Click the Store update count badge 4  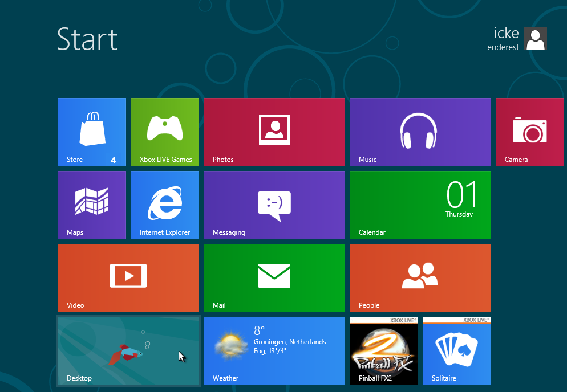[114, 160]
